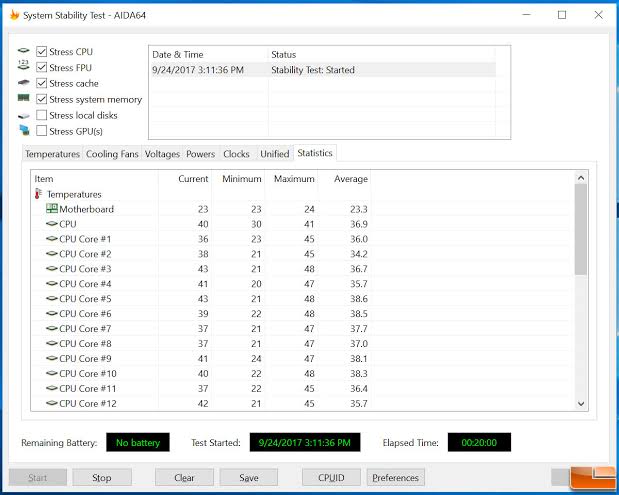Image resolution: width=619 pixels, height=495 pixels.
Task: Click the statistics list vertical scrollbar thumb
Action: 581,229
